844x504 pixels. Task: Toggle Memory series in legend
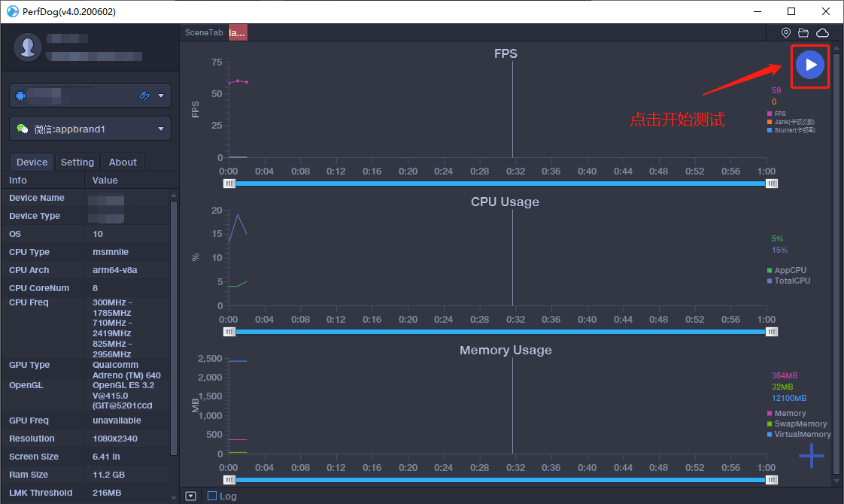tap(786, 414)
